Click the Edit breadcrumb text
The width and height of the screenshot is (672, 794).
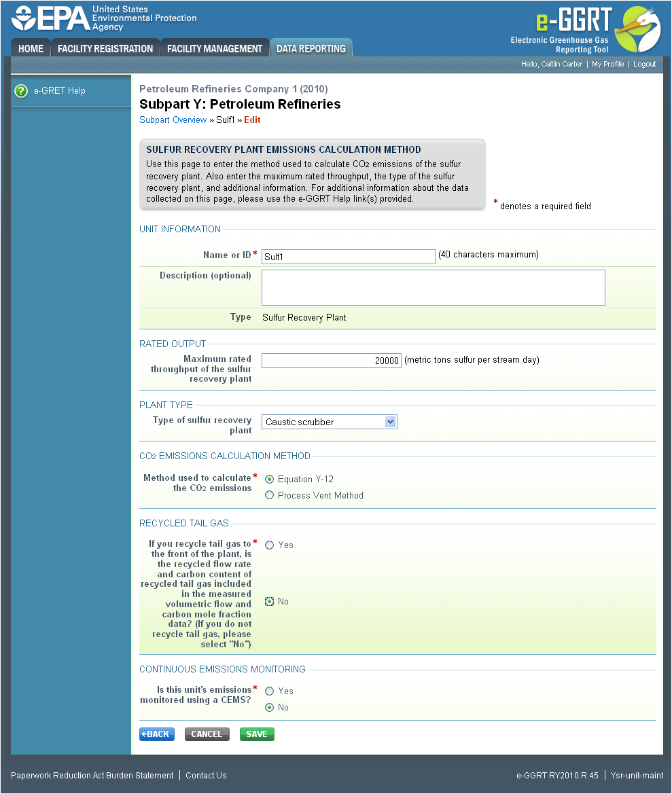point(252,120)
